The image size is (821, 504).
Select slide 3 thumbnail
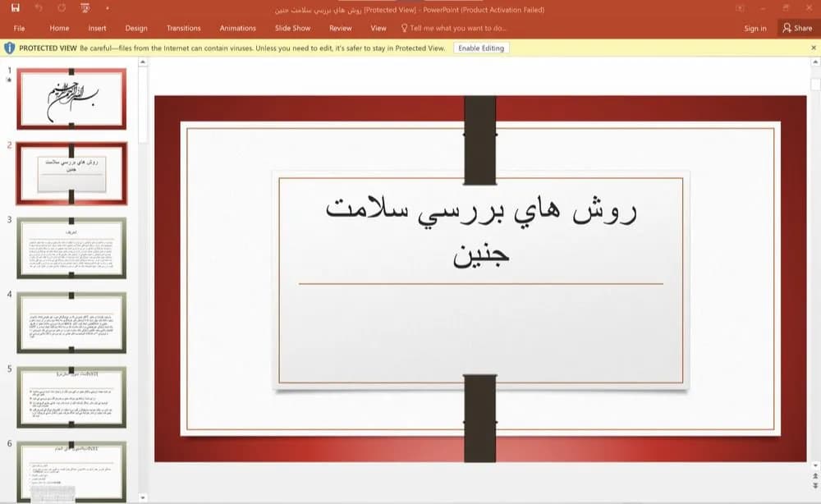(71, 248)
